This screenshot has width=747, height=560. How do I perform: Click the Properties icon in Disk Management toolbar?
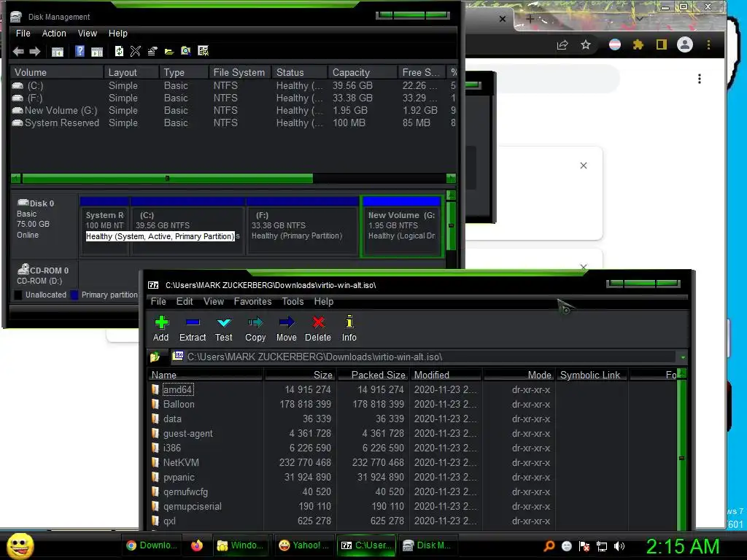click(x=152, y=51)
